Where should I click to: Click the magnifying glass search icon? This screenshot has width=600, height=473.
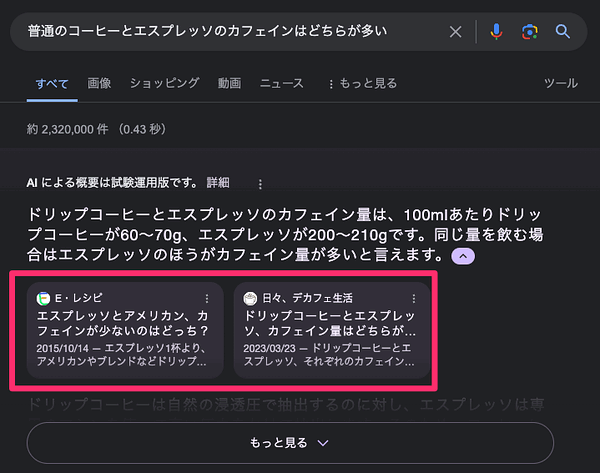[x=562, y=31]
